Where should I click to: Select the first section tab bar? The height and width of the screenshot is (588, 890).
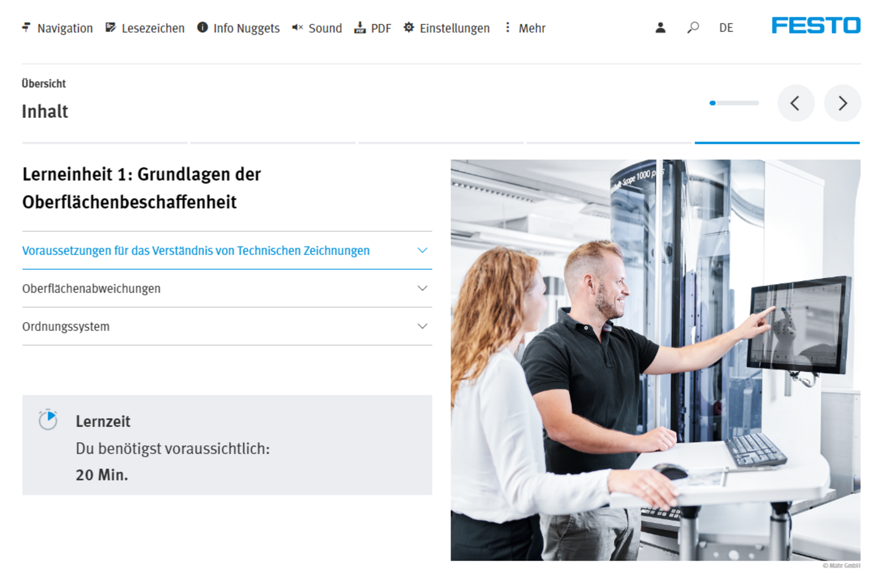(x=104, y=143)
